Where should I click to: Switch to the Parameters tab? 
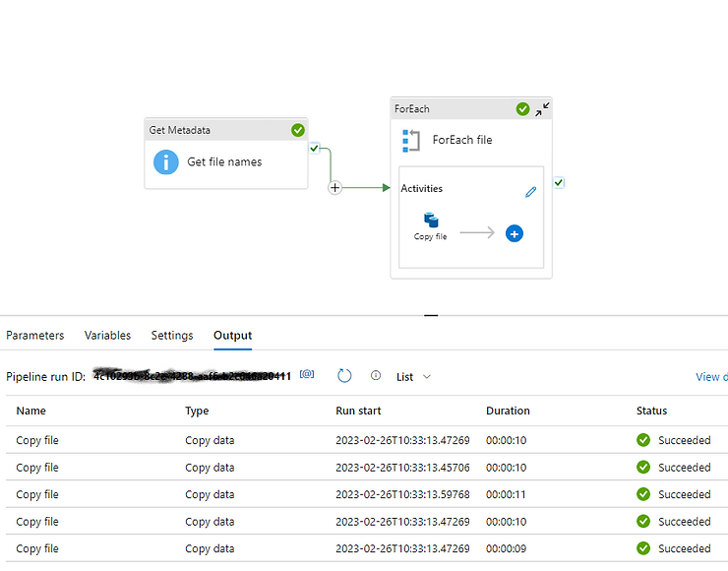coord(35,336)
